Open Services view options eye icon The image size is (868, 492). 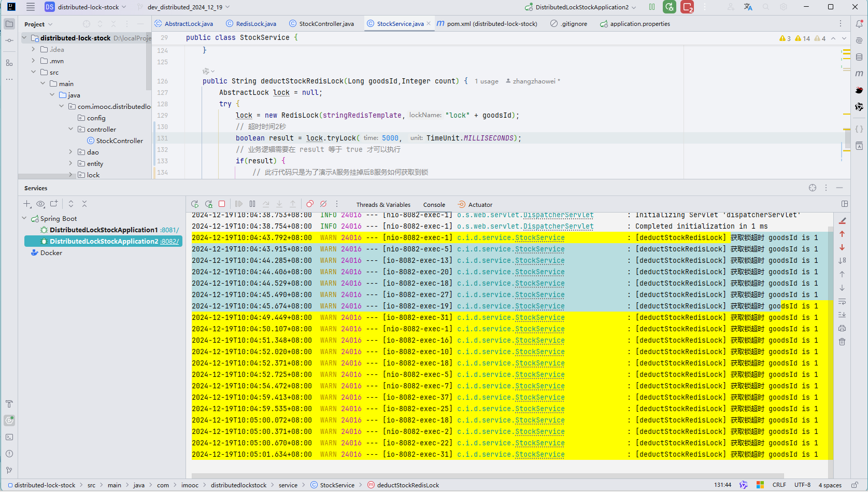tap(40, 204)
